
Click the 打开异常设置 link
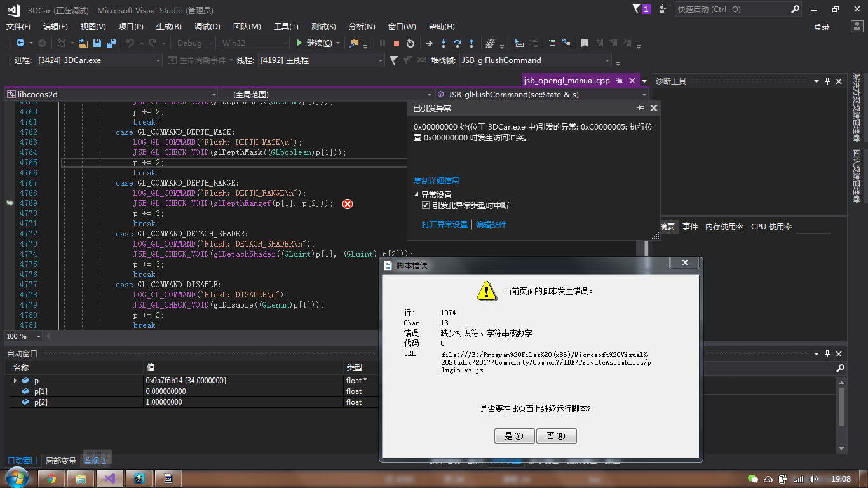point(445,225)
